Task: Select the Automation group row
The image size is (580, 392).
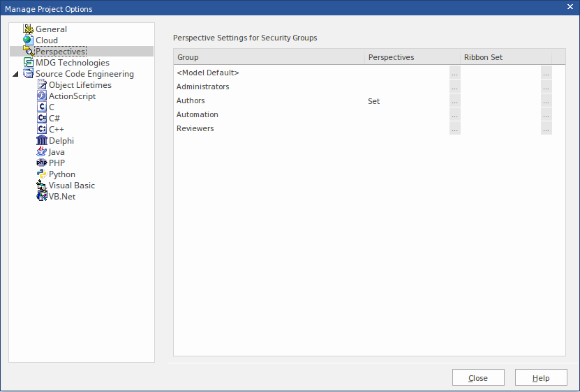Action: pos(198,114)
